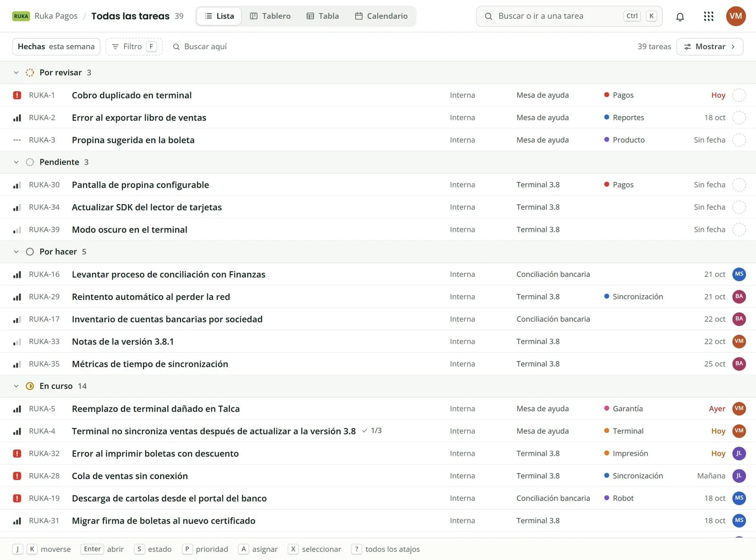Go to Ruka Pagos breadcrumb
756x560 pixels.
pos(56,16)
